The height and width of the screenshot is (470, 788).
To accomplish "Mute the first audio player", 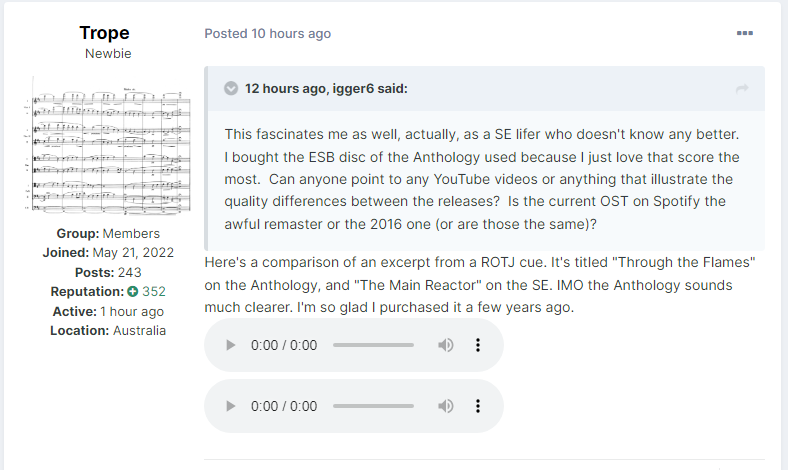I will click(446, 345).
